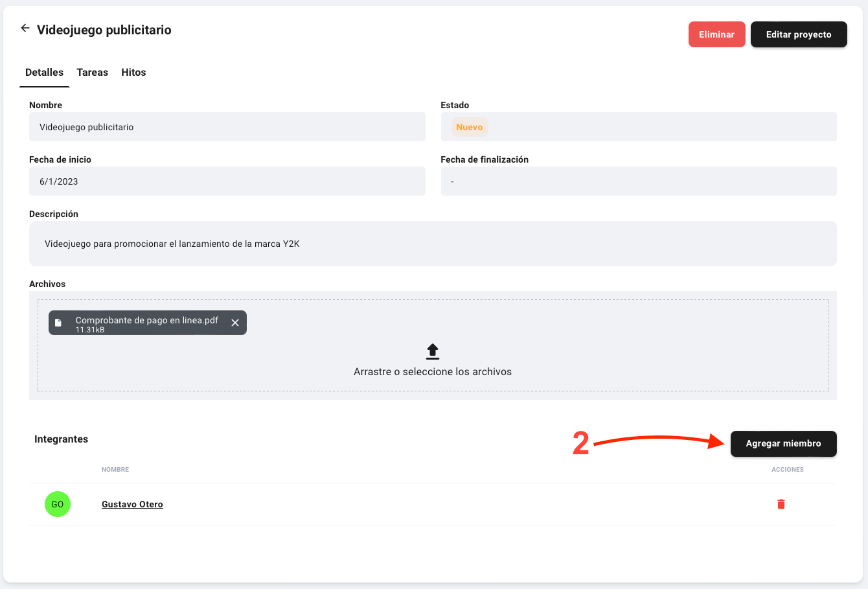868x589 pixels.
Task: Click the upload arrow icon in Archivos
Action: pyautogui.click(x=433, y=351)
